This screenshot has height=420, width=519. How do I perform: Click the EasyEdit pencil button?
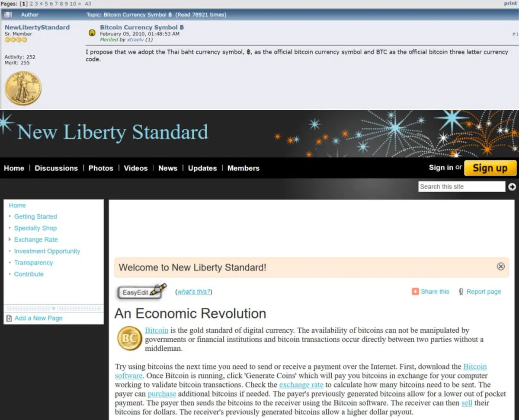point(142,292)
